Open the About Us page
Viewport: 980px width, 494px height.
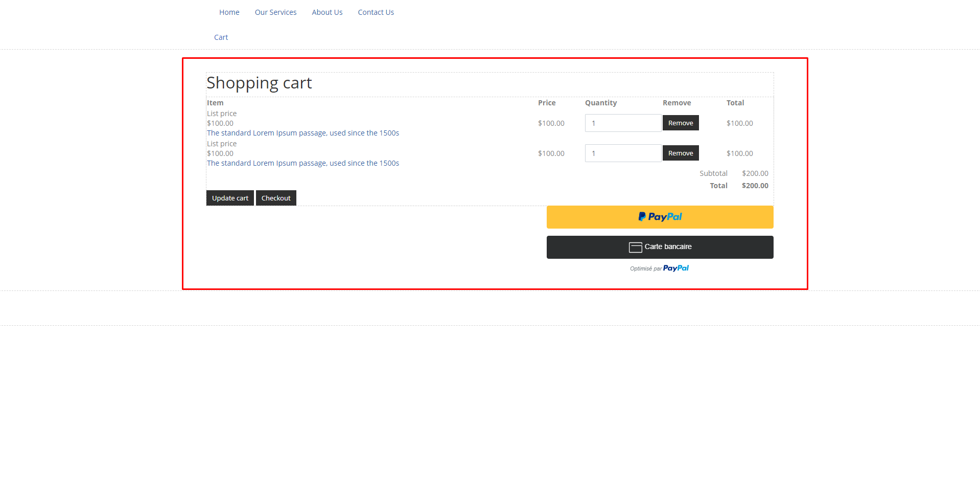pos(327,12)
